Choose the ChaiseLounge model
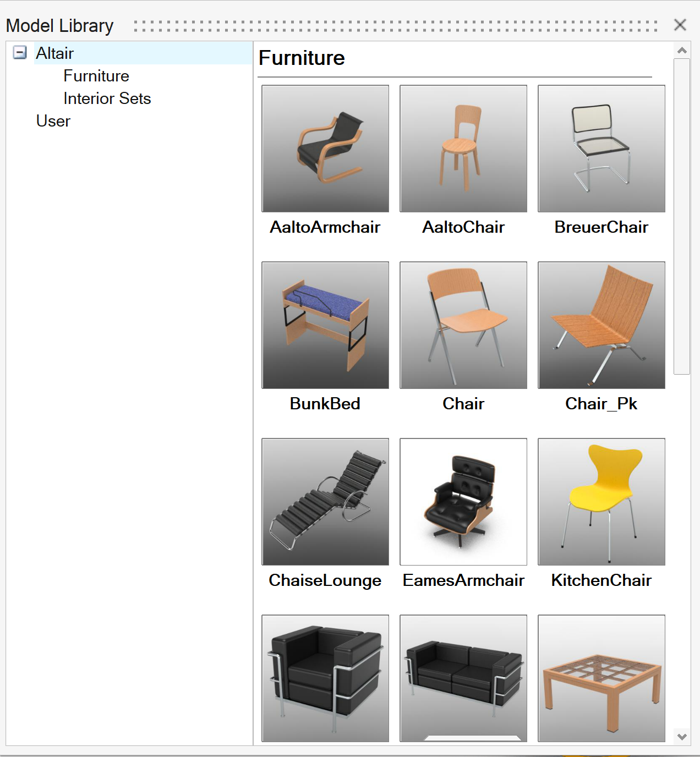This screenshot has height=757, width=700. [x=325, y=502]
